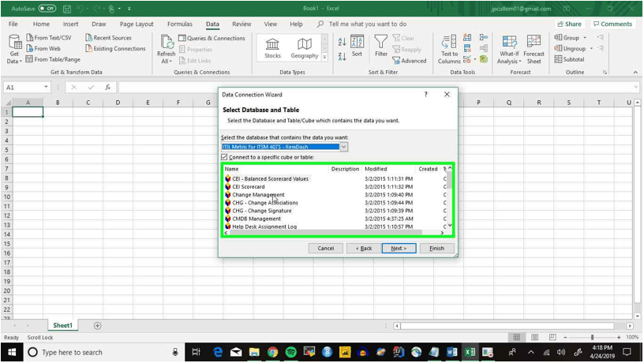Click Tell me what you want to do
The width and height of the screenshot is (644, 363).
click(x=367, y=24)
